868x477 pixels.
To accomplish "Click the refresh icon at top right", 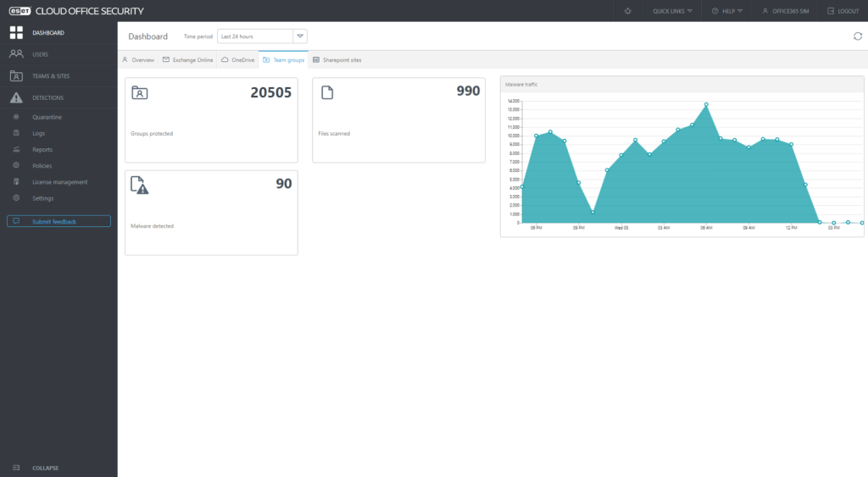I will point(857,36).
